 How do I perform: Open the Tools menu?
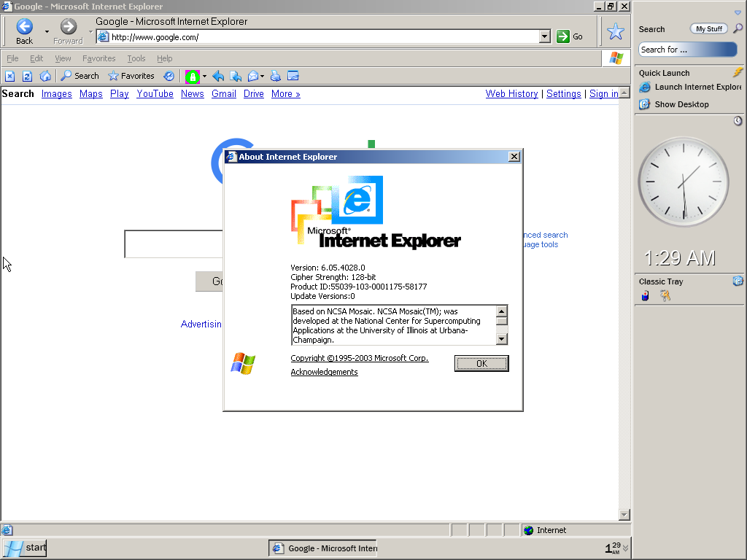pyautogui.click(x=136, y=58)
